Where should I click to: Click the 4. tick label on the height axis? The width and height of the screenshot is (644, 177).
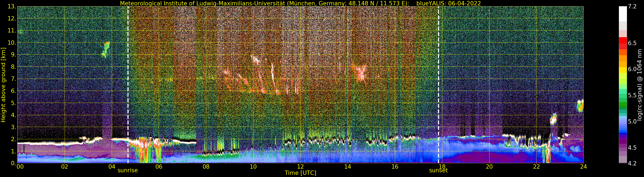(13, 115)
